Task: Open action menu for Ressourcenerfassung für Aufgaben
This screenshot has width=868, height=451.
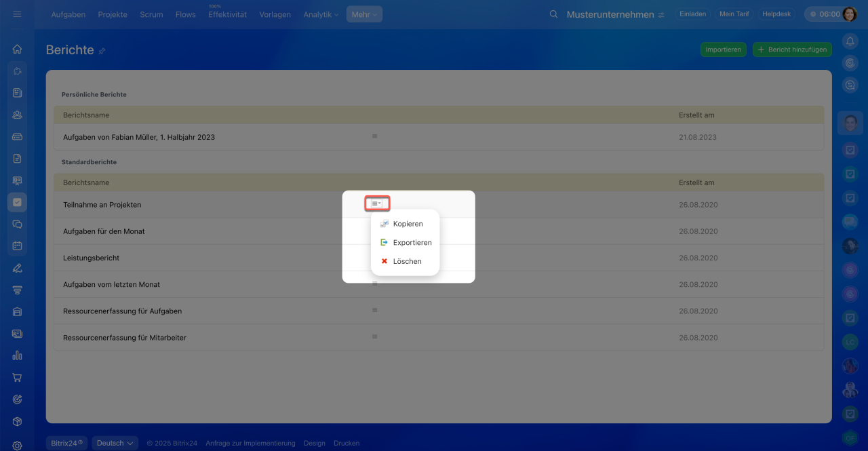Action: 374,310
